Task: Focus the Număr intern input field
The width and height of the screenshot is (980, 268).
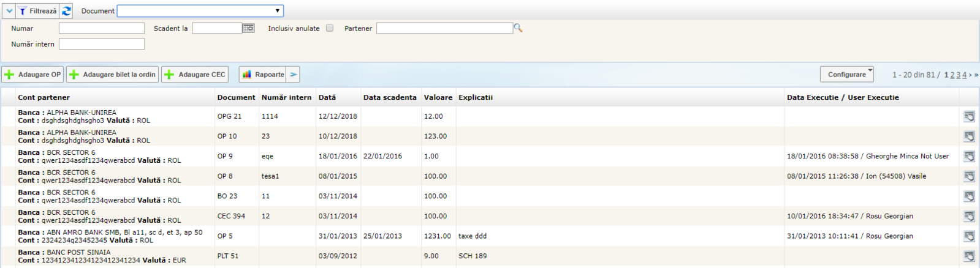Action: tap(102, 44)
